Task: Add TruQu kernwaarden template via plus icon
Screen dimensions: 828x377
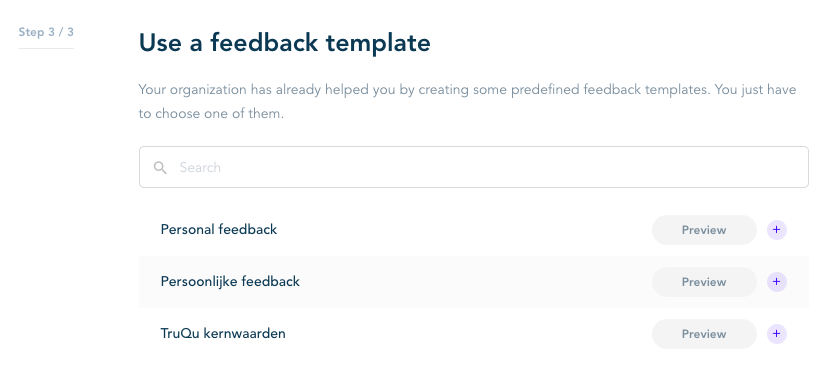Action: (776, 334)
